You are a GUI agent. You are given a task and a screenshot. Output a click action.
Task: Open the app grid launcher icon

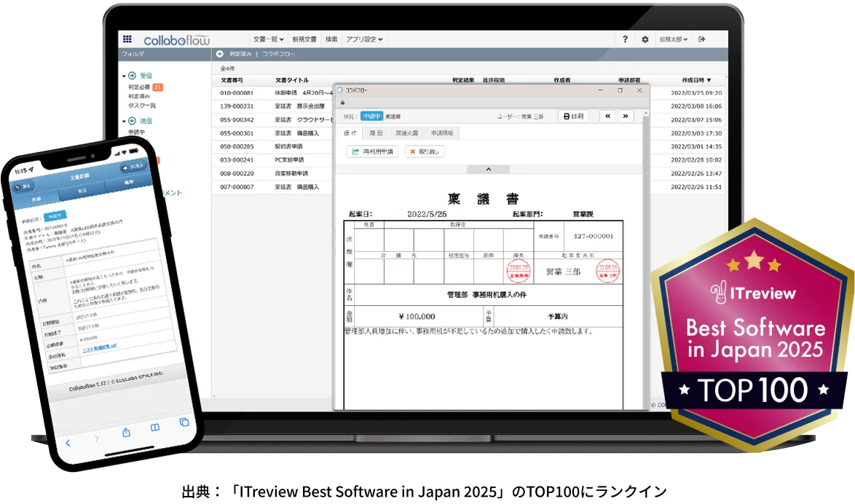(127, 39)
